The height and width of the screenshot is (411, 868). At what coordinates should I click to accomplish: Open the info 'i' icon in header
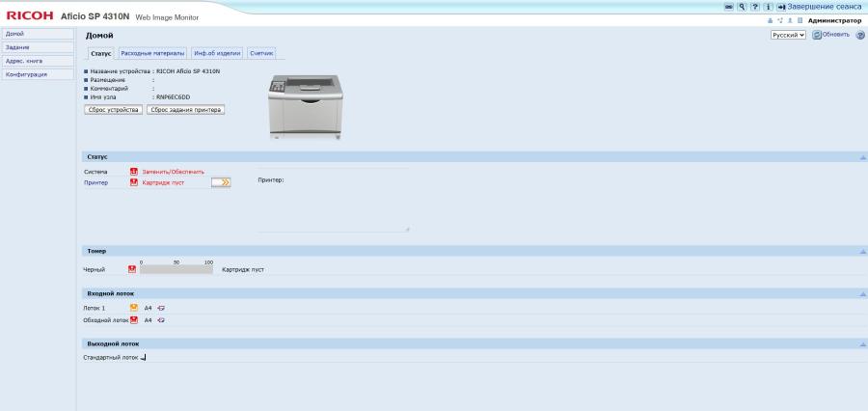[768, 7]
